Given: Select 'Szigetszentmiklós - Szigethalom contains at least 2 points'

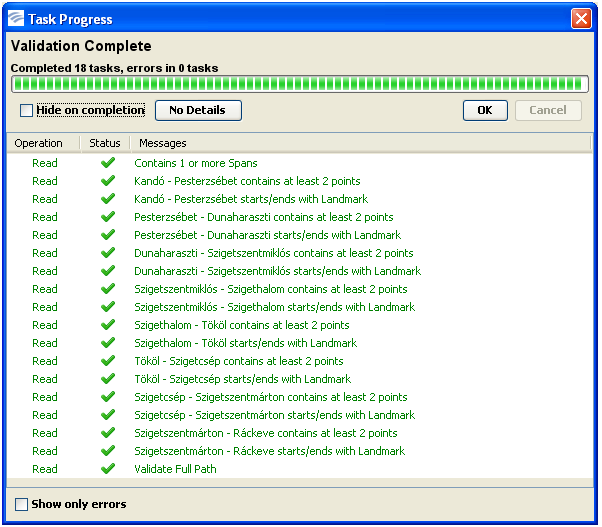Looking at the screenshot, I should point(271,289).
